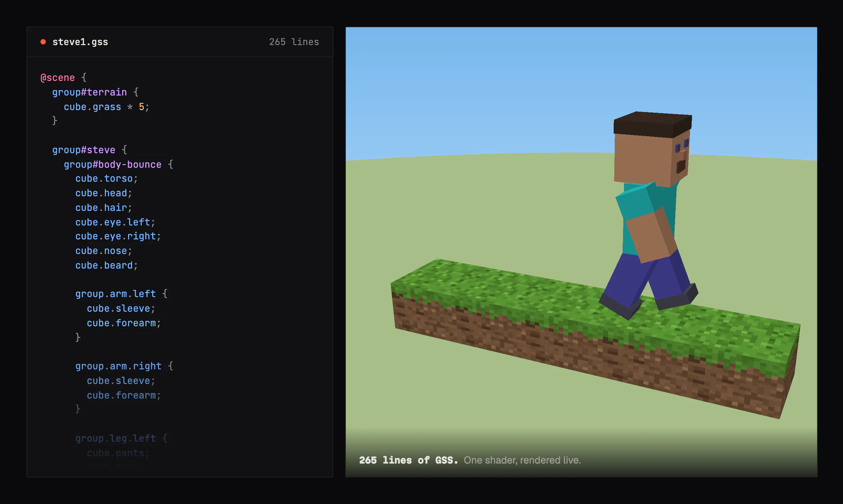Click cube.sleeve; under group.arm.right
This screenshot has width=843, height=504.
point(121,381)
